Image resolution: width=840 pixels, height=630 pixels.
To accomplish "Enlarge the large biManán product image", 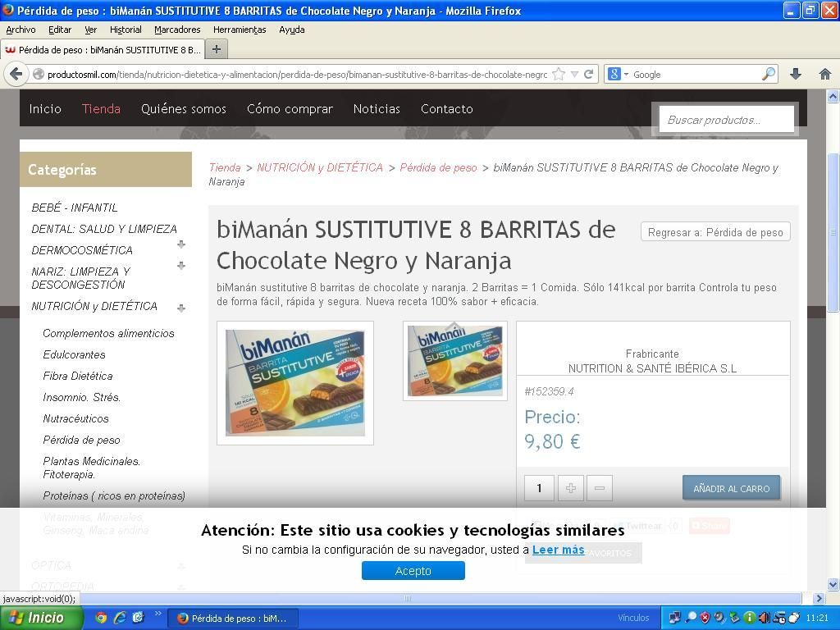I will 295,383.
